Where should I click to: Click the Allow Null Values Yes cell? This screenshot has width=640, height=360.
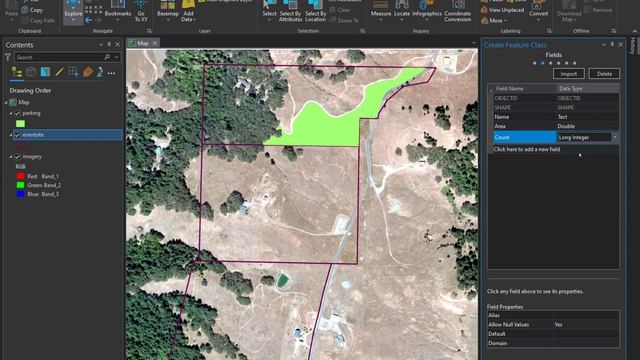click(586, 325)
